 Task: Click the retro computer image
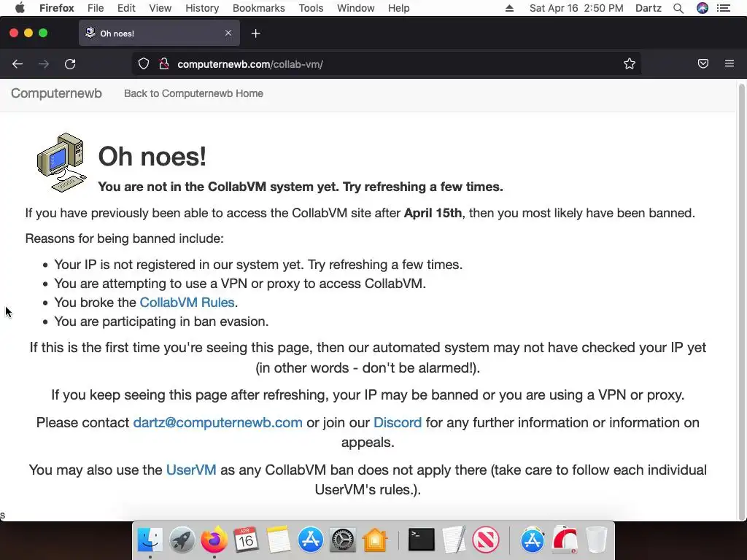pyautogui.click(x=62, y=163)
